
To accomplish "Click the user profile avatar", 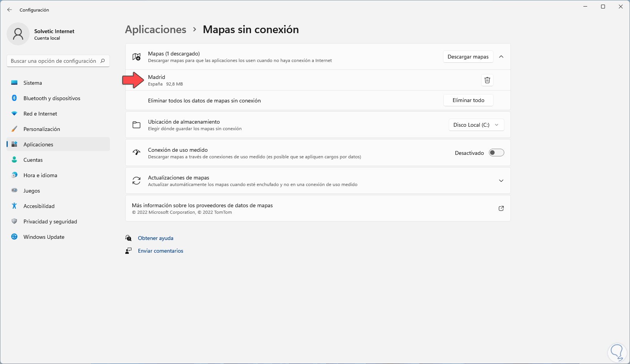I will pyautogui.click(x=18, y=34).
